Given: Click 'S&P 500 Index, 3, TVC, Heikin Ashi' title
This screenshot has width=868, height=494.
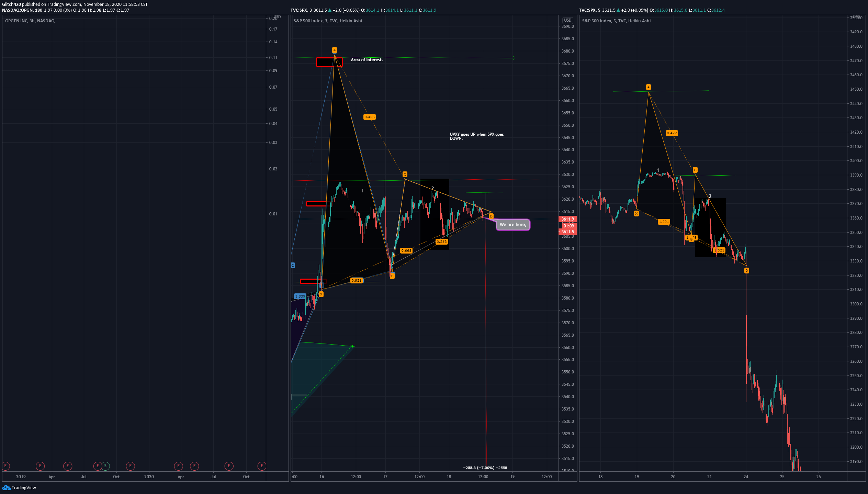Looking at the screenshot, I should click(x=328, y=21).
